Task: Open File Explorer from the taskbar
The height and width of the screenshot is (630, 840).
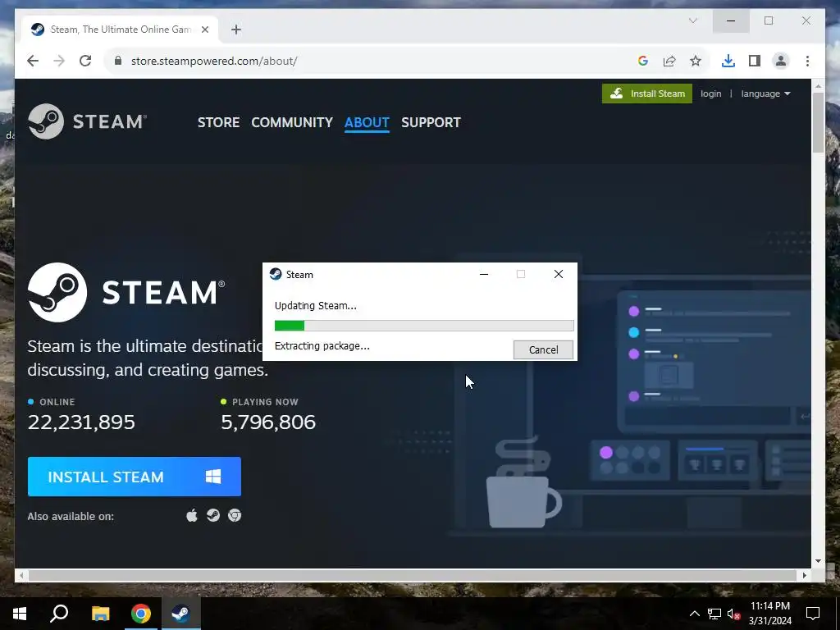Action: 100,614
